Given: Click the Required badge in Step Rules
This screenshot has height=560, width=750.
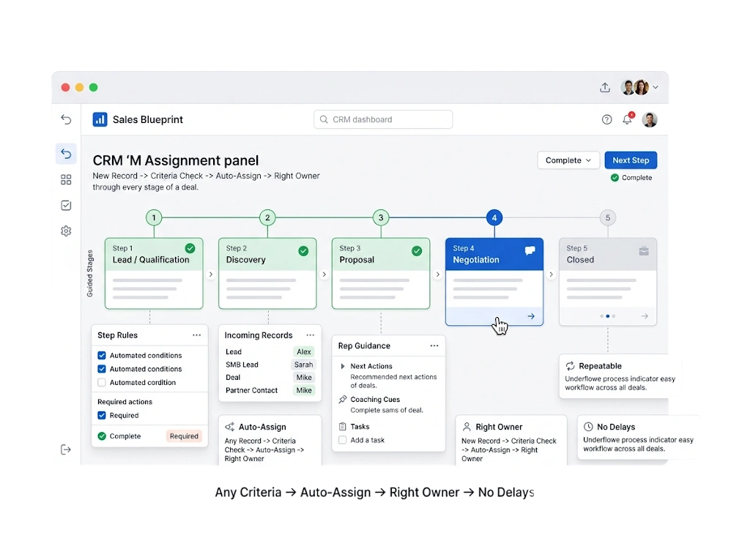Looking at the screenshot, I should pos(184,436).
